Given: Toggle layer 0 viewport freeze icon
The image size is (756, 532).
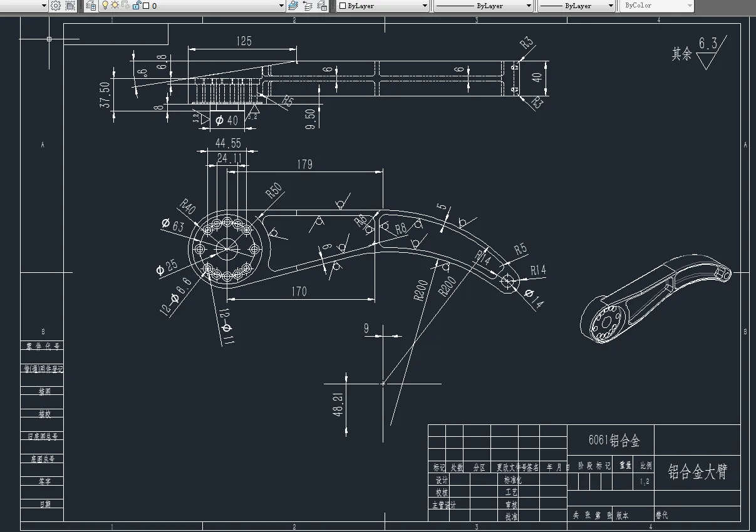Looking at the screenshot, I should click(125, 5).
